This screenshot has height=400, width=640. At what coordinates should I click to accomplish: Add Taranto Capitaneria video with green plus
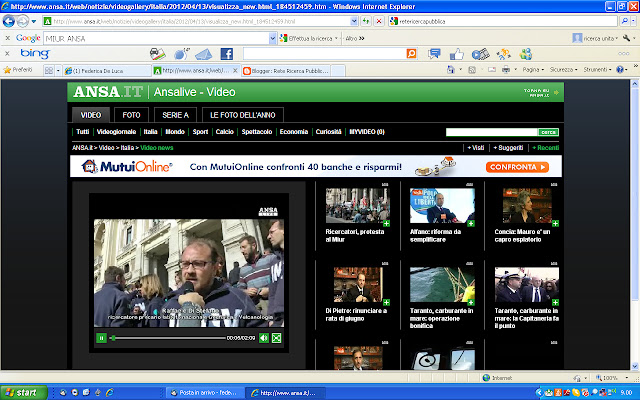point(555,302)
